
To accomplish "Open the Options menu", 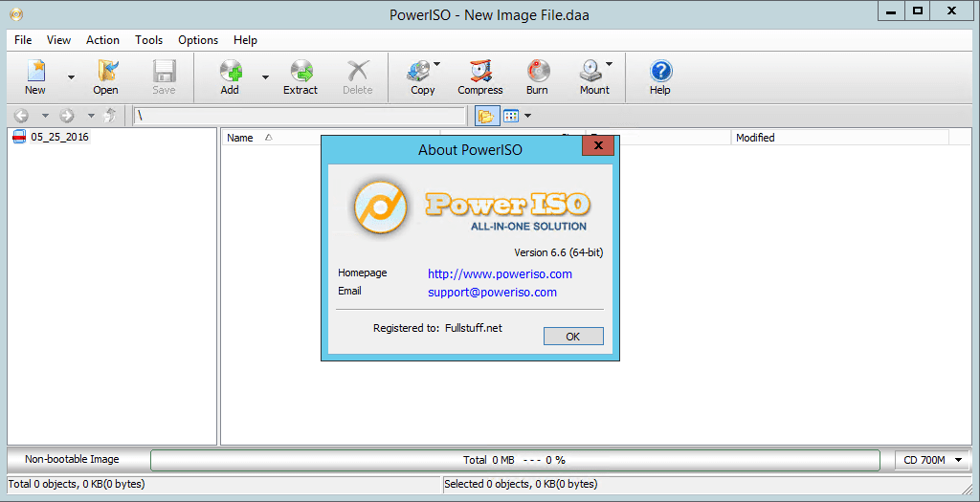I will pos(198,40).
